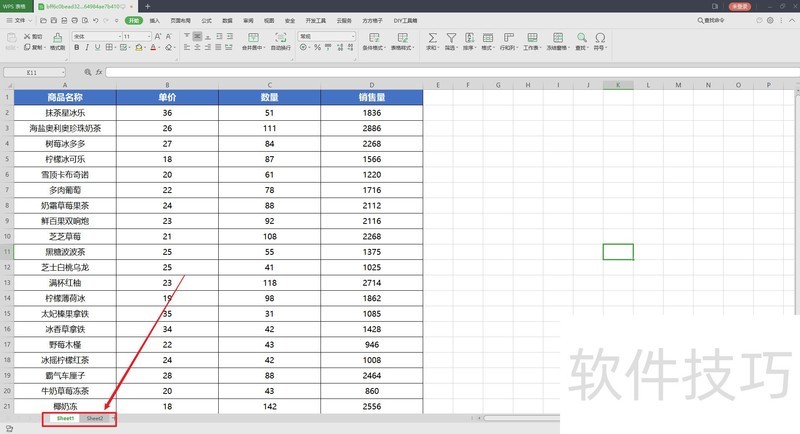Click the Cut (剪切) button
The width and height of the screenshot is (800, 434).
click(33, 37)
